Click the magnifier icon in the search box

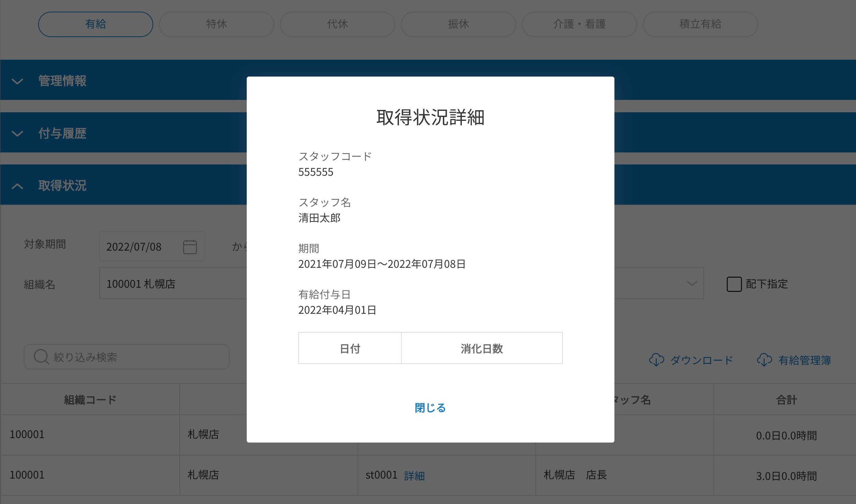click(41, 357)
